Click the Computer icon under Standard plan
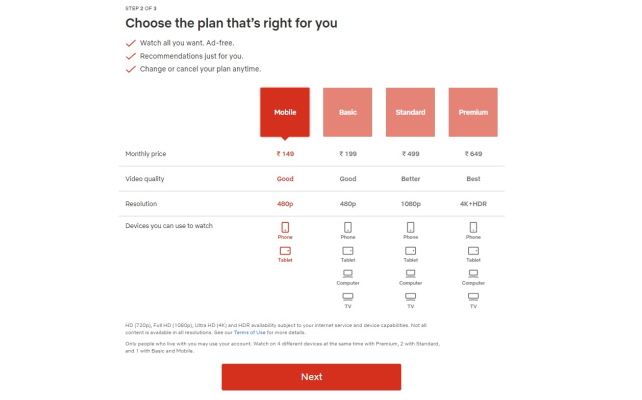Screen dimensions: 642x400 point(411,273)
